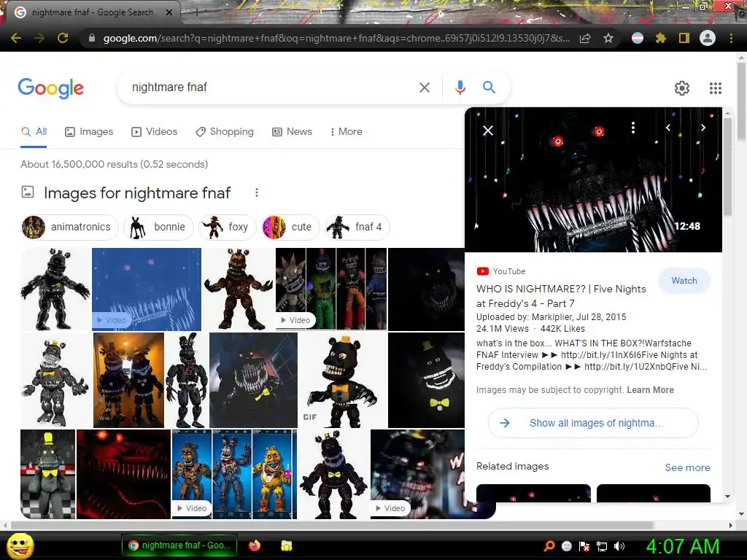
Task: Click the network tray icon
Action: point(602,546)
